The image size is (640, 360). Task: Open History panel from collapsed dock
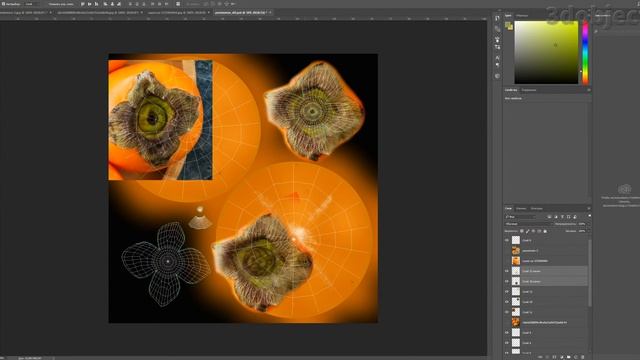[497, 18]
